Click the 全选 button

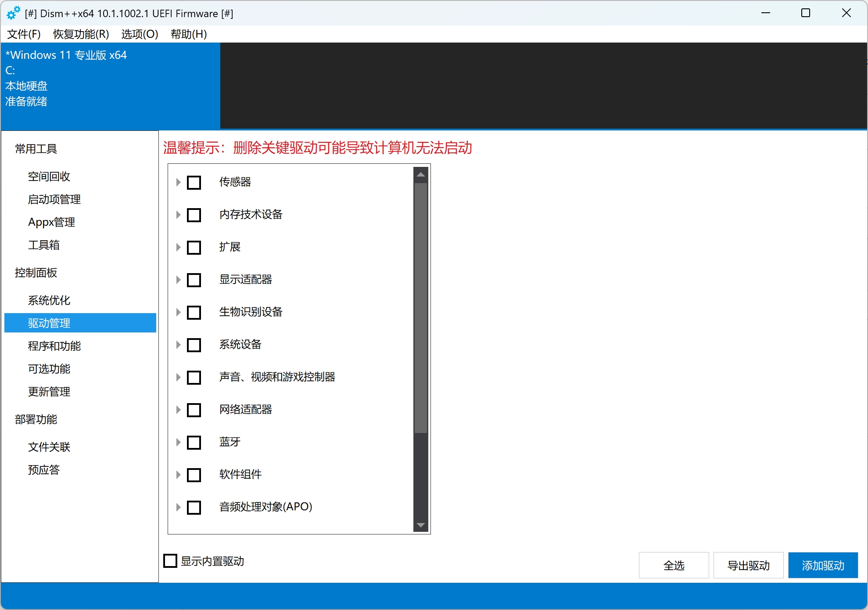coord(674,565)
